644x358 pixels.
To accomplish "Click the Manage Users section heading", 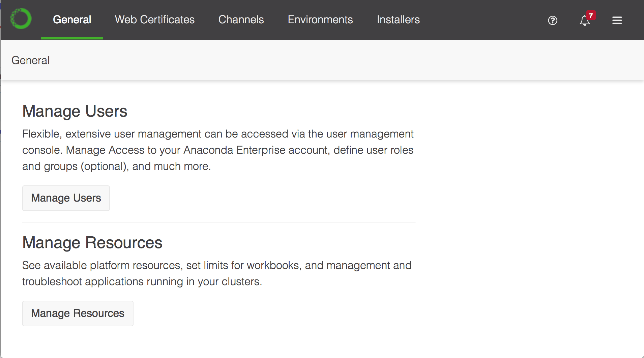I will tap(75, 111).
